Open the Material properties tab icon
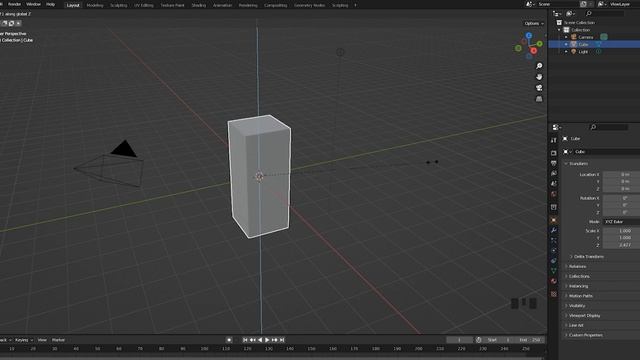 553,281
